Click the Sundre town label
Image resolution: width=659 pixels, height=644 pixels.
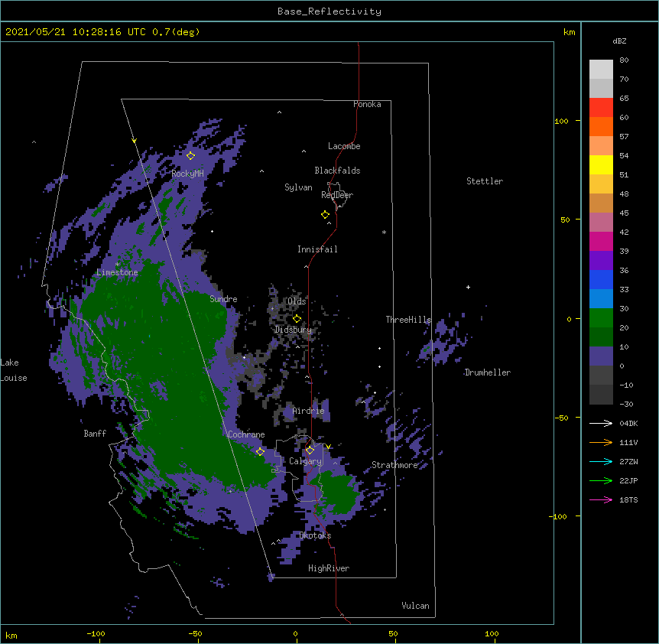tap(223, 299)
